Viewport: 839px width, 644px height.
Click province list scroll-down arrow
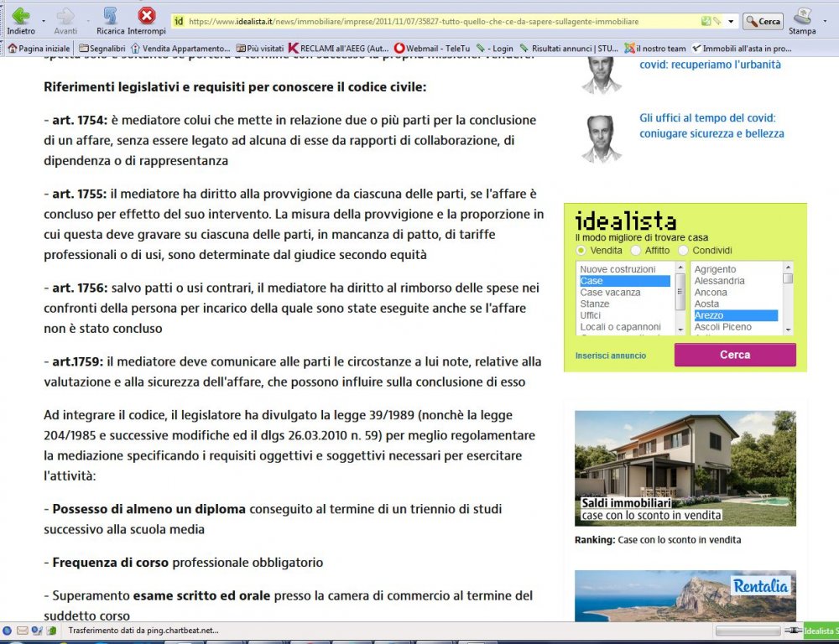(788, 330)
